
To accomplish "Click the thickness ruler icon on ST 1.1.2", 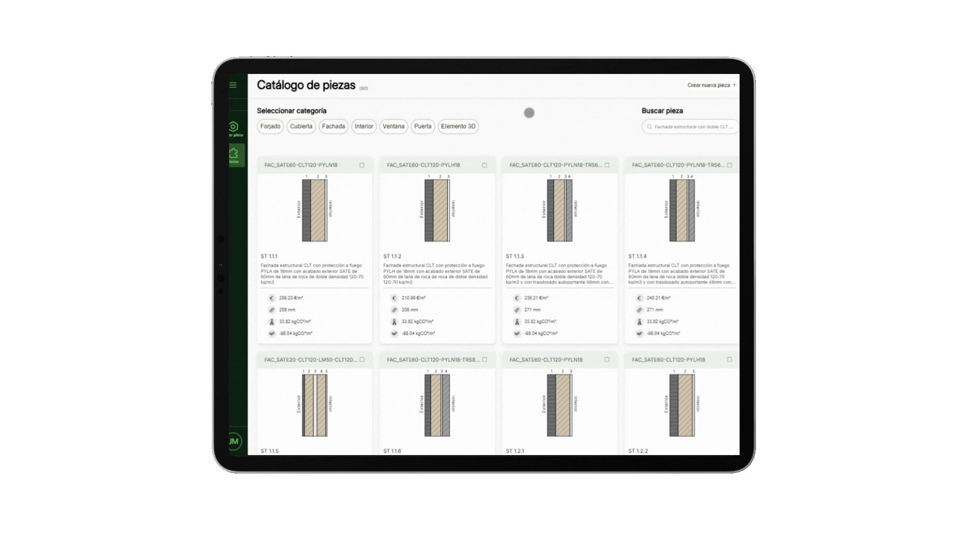I will [394, 310].
